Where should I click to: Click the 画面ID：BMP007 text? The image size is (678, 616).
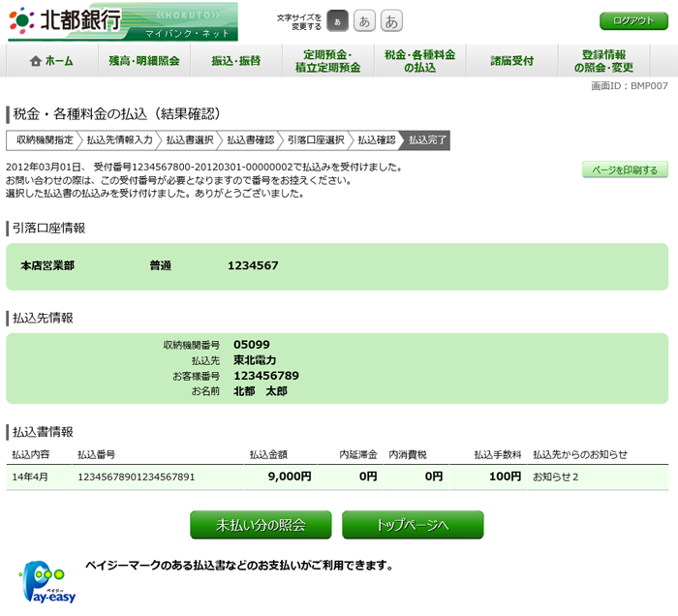click(x=630, y=86)
